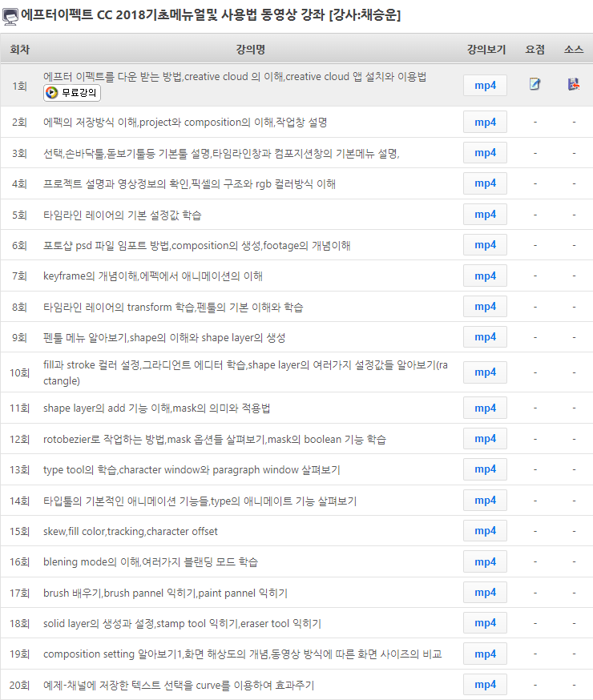
Task: Click title blening mode의 이해
Action: [x=151, y=562]
